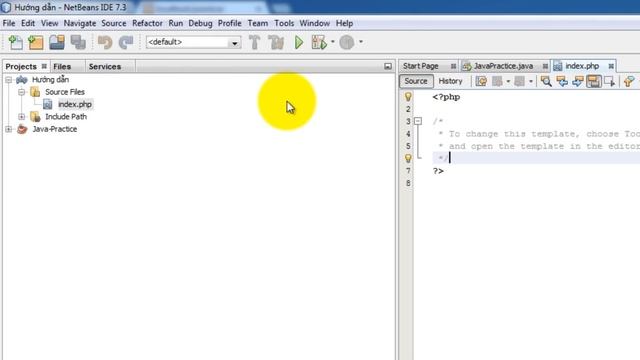The width and height of the screenshot is (640, 360).
Task: Close the JavaPractice.java tab
Action: (x=545, y=66)
